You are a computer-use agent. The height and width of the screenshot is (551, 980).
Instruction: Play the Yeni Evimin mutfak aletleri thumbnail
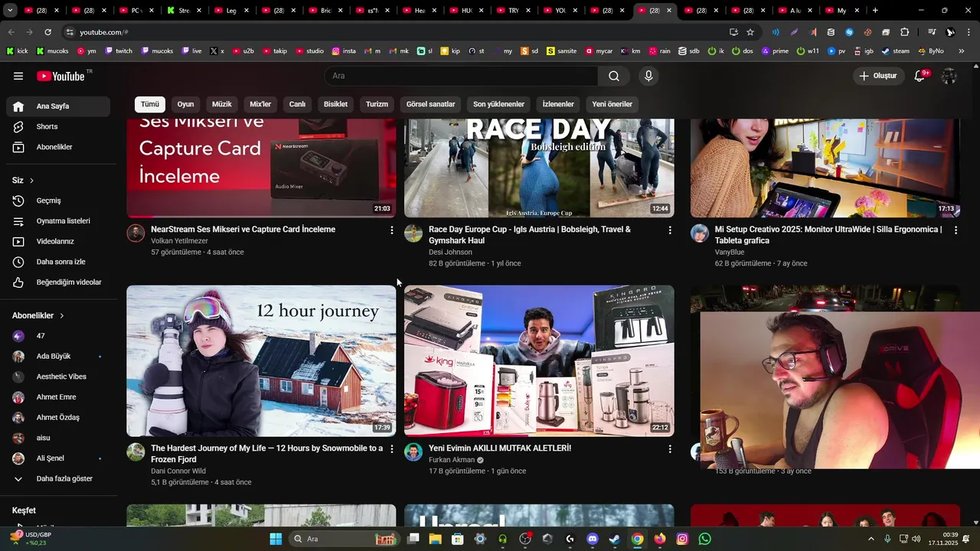539,360
